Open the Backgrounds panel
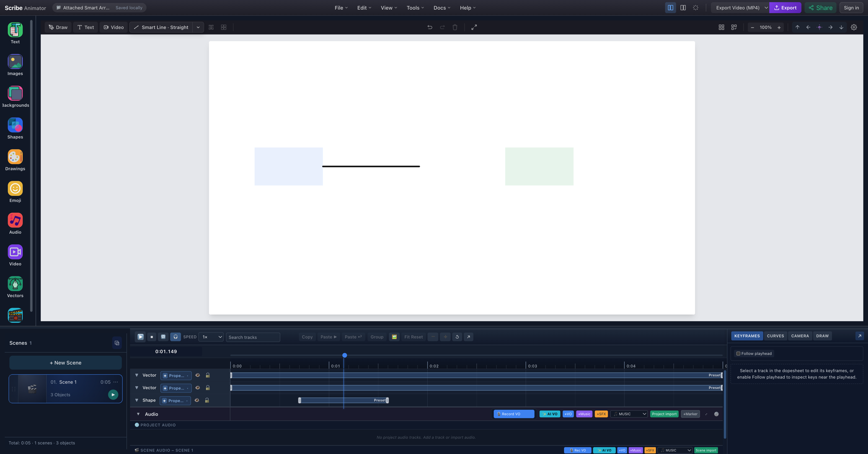The height and width of the screenshot is (454, 868). [15, 97]
